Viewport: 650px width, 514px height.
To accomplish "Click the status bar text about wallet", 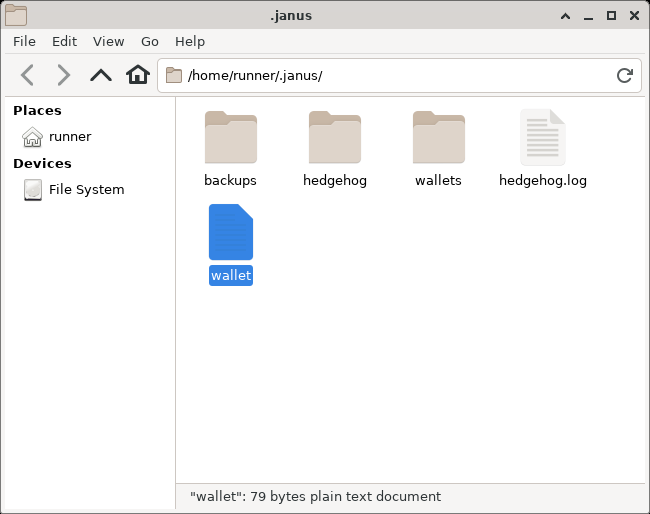I will (x=315, y=496).
